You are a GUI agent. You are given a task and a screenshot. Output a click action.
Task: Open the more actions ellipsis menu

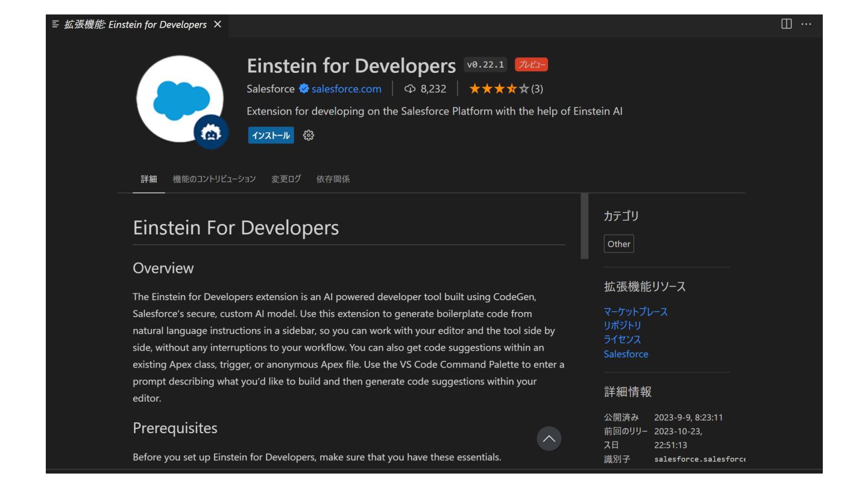coord(806,24)
